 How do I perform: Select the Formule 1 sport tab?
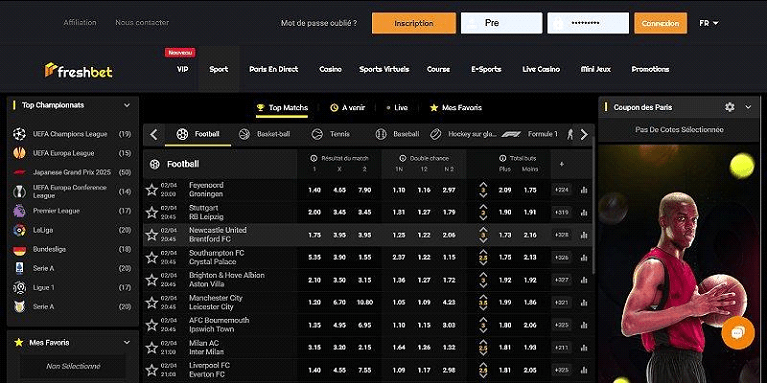point(529,134)
